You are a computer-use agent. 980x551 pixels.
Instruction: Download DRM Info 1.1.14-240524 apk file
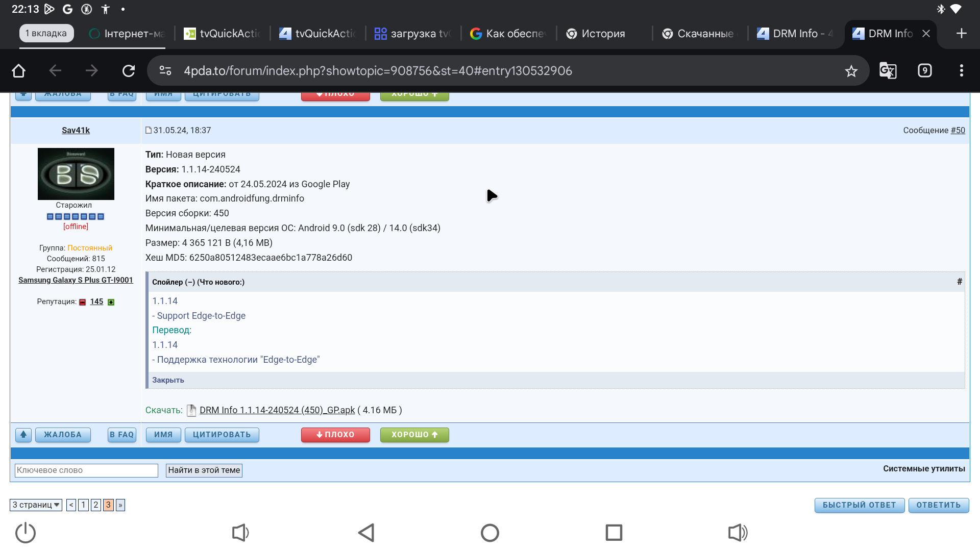tap(277, 410)
